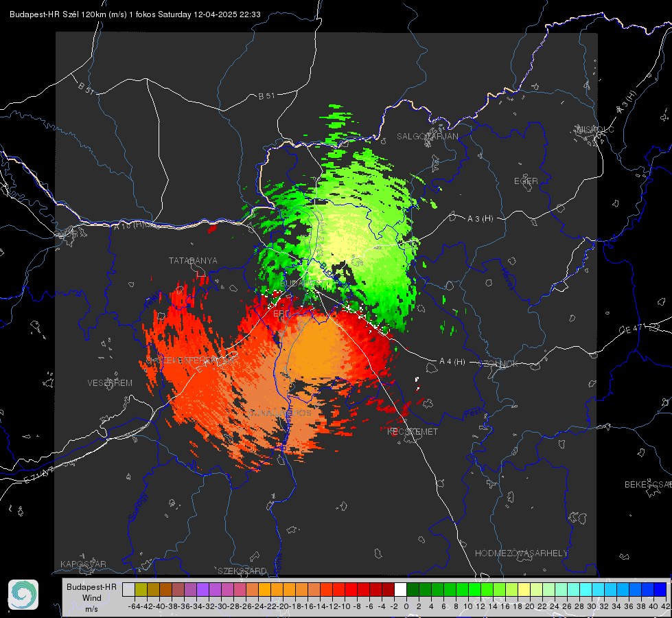Click the blue 'Heves' county label
This screenshot has width=672, height=618.
508,278
